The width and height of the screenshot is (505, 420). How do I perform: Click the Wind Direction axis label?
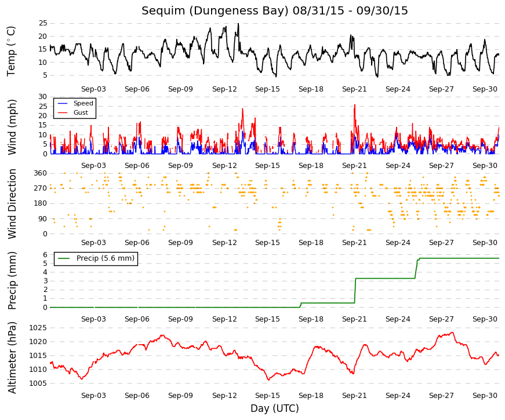click(x=11, y=204)
